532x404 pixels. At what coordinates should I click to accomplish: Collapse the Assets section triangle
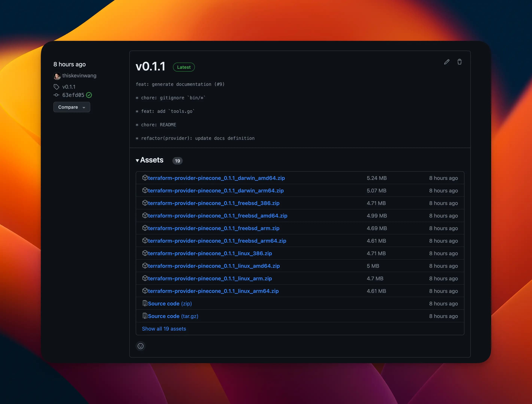pos(137,160)
